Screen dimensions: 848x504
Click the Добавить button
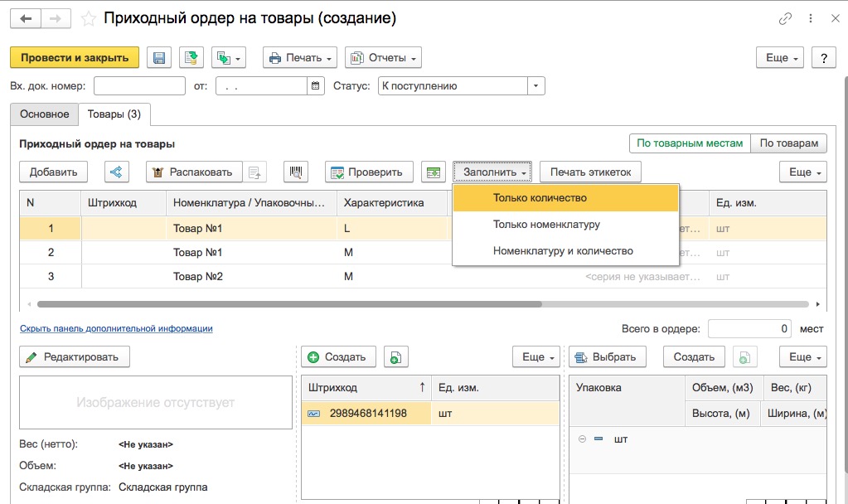pos(53,172)
